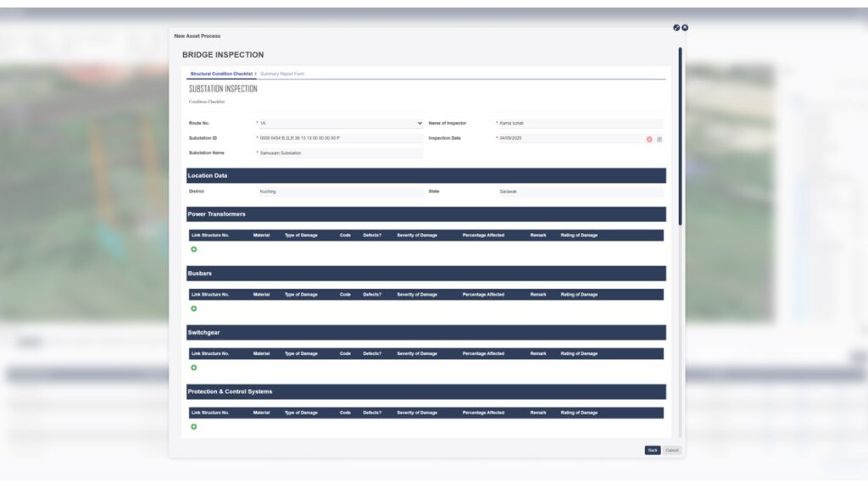Screen dimensions: 868x488
Task: Close the New Asset Process dialog
Action: (685, 28)
